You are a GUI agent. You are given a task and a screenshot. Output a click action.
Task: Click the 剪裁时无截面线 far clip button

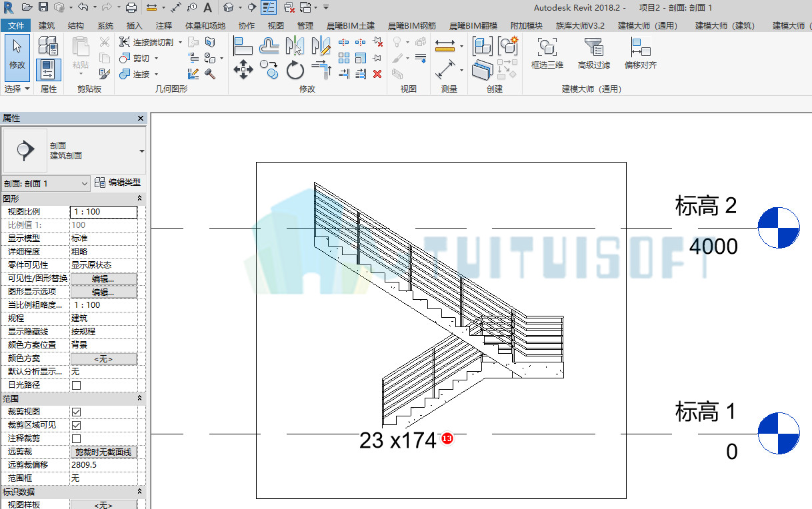103,452
